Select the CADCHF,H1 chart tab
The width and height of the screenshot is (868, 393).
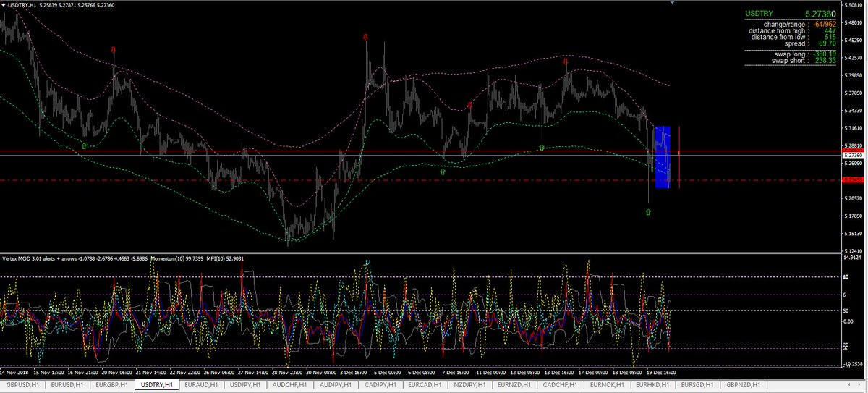[561, 384]
